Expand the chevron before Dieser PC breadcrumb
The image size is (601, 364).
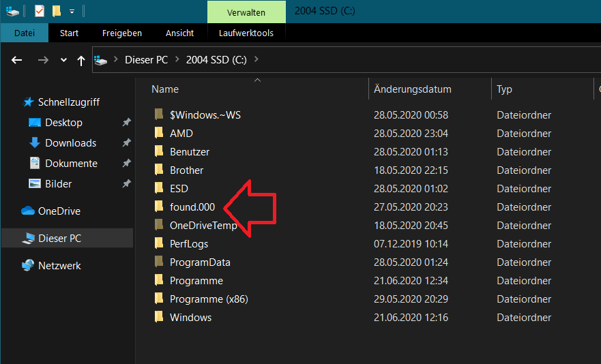pos(116,59)
